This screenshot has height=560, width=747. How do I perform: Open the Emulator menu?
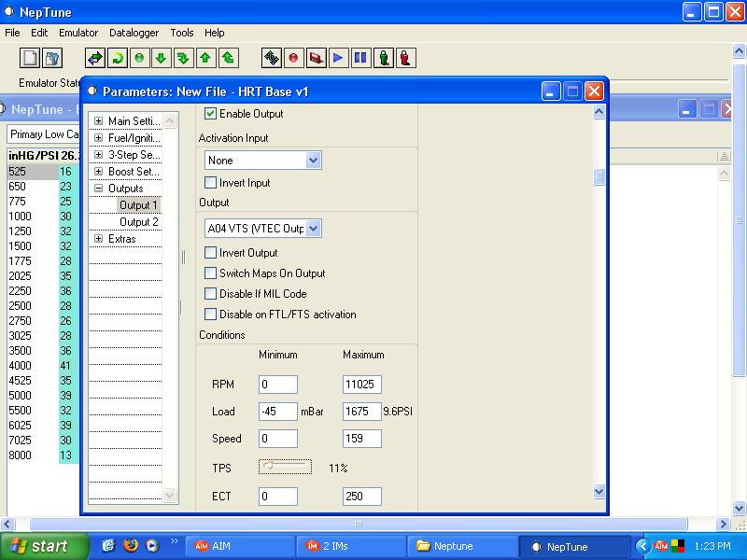(x=78, y=33)
